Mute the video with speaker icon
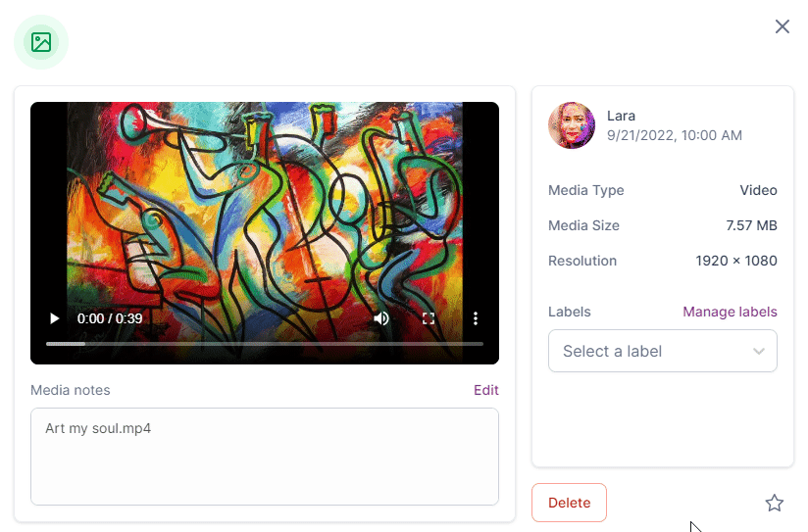 pos(381,318)
